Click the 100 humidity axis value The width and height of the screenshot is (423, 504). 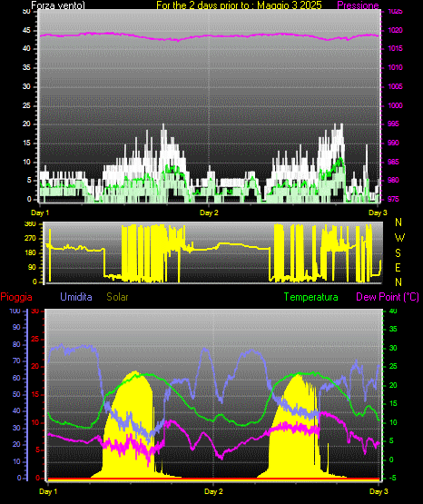[15, 311]
